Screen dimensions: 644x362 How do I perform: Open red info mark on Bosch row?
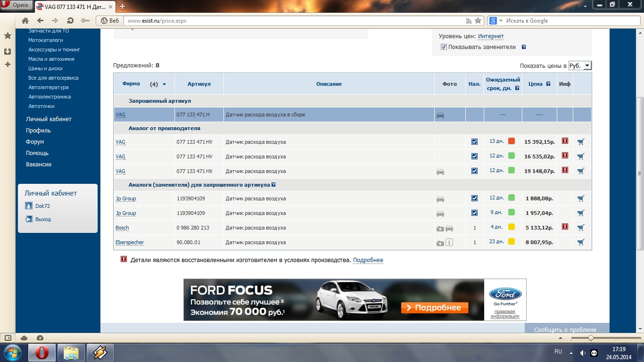565,227
